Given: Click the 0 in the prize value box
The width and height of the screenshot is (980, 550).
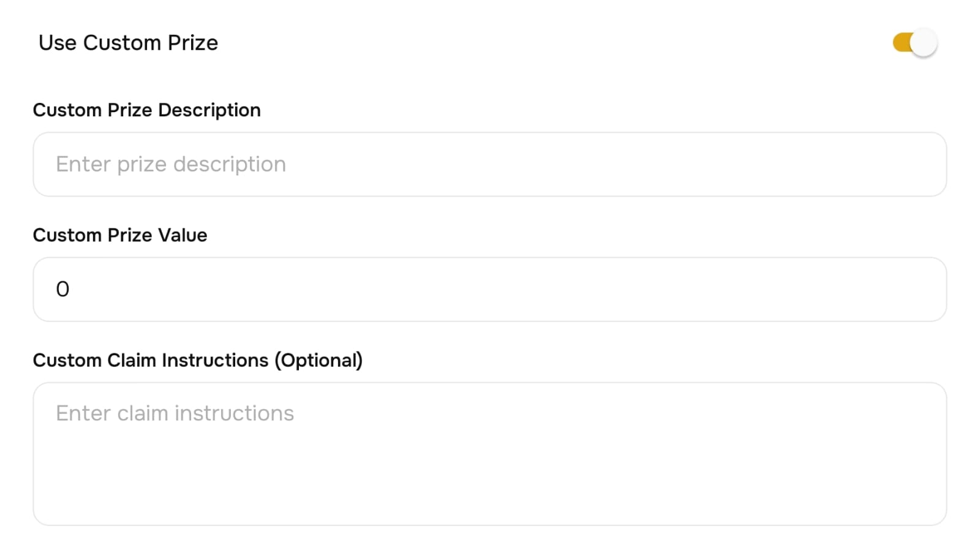Looking at the screenshot, I should point(62,289).
